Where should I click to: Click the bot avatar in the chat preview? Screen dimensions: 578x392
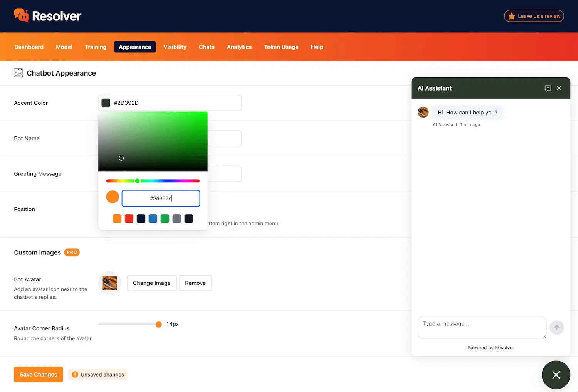(x=423, y=112)
